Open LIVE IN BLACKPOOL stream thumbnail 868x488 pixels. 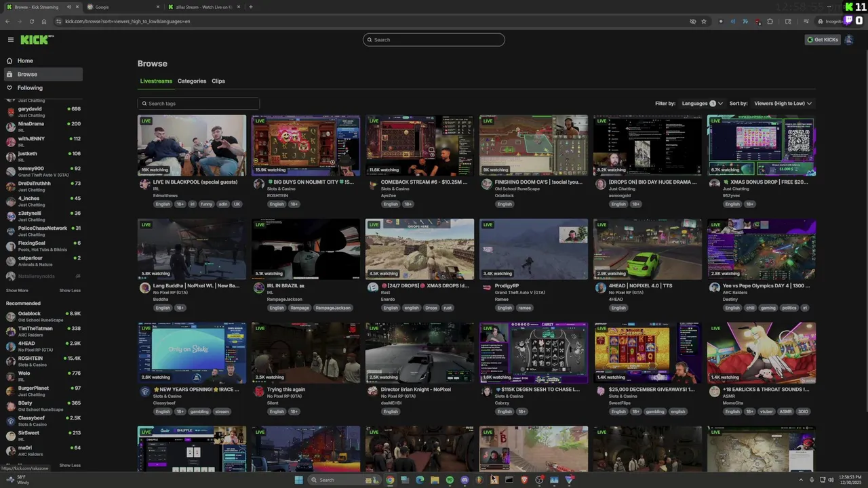click(192, 146)
